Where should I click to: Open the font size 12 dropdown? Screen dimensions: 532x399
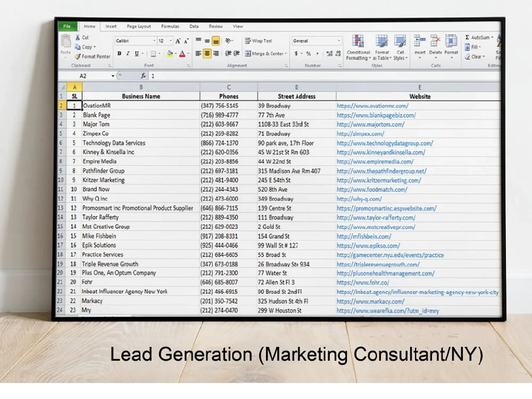[x=171, y=41]
